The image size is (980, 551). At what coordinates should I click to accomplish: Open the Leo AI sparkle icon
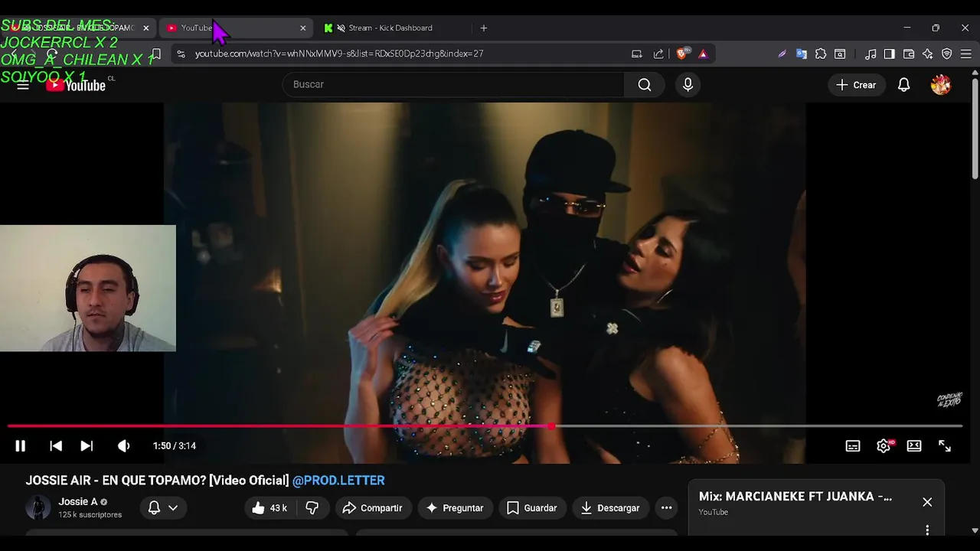(x=928, y=54)
